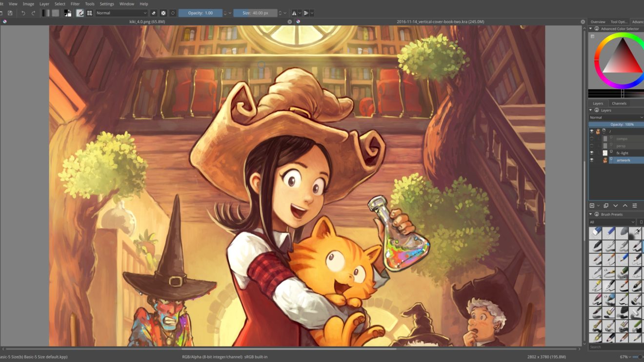Hide the artwork layer
Viewport: 644px width, 362px height.
point(592,160)
